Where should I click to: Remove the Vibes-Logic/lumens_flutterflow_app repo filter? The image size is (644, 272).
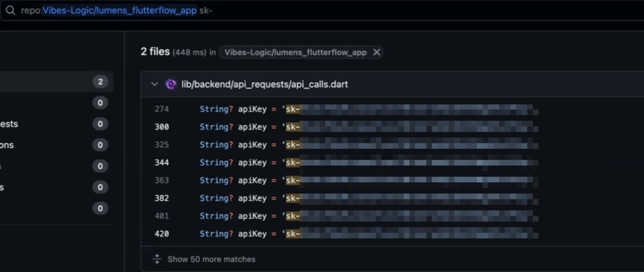(377, 52)
